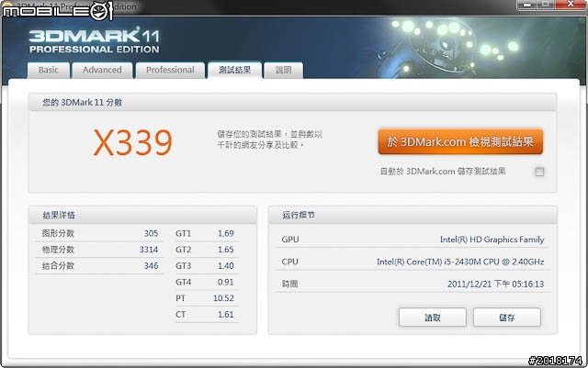Open the Advanced tab
Screen dimensions: 588x368
click(102, 70)
